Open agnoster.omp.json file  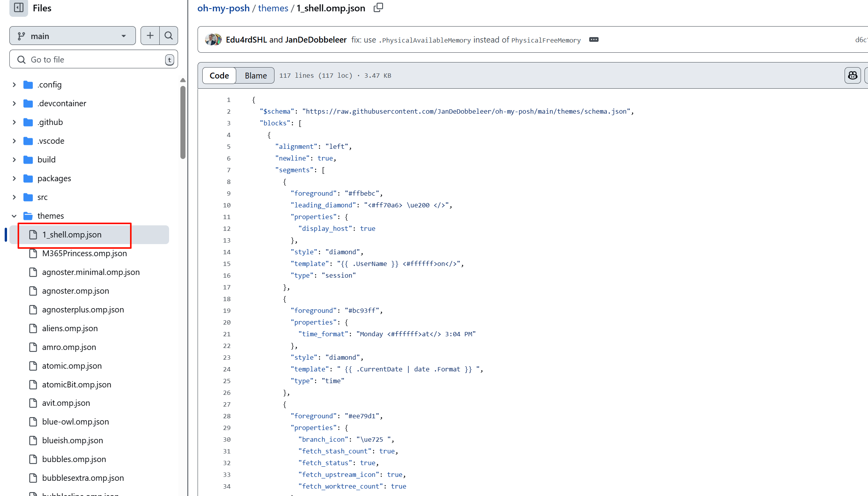(x=76, y=291)
